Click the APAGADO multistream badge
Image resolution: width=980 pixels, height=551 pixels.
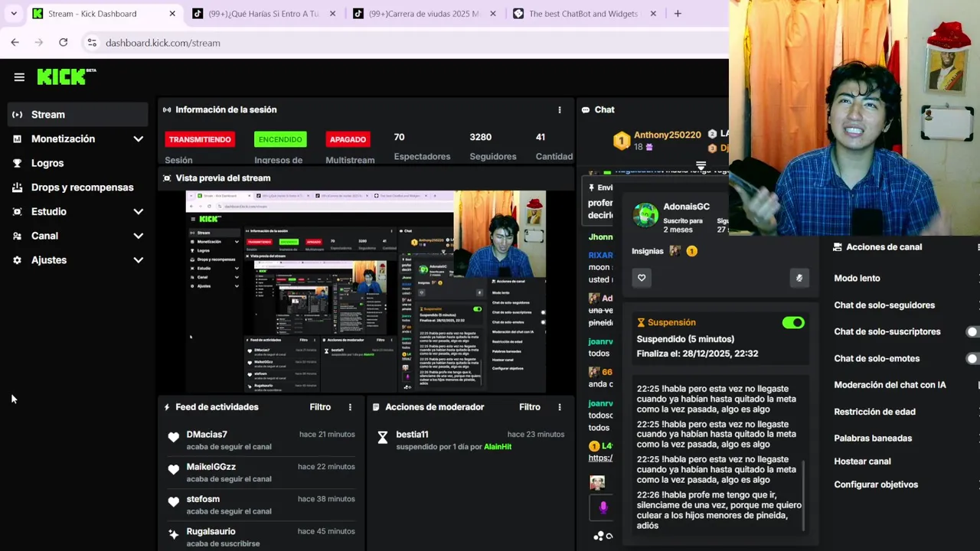coord(348,139)
